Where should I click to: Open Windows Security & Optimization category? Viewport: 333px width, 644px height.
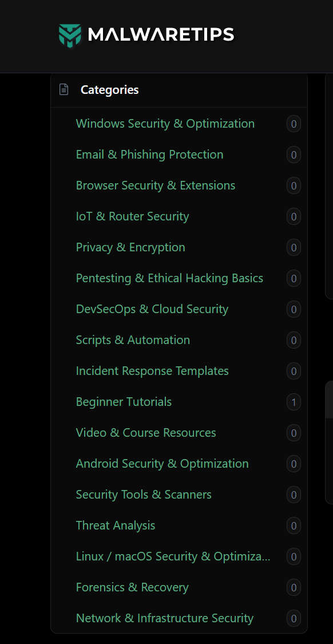165,124
